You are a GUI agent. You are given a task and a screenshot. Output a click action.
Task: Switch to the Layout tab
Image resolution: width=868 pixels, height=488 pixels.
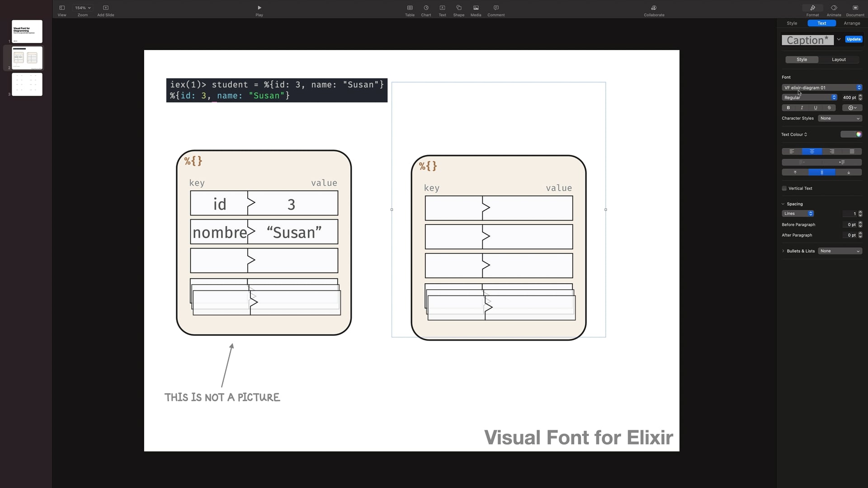point(839,60)
